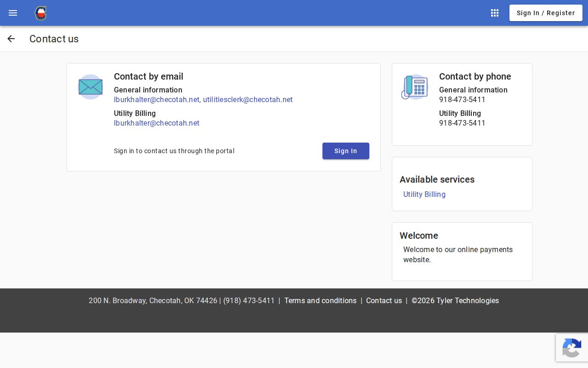Screen dimensions: 588x368
Task: Select footer address 200 N. Broadway
Action: 153,300
